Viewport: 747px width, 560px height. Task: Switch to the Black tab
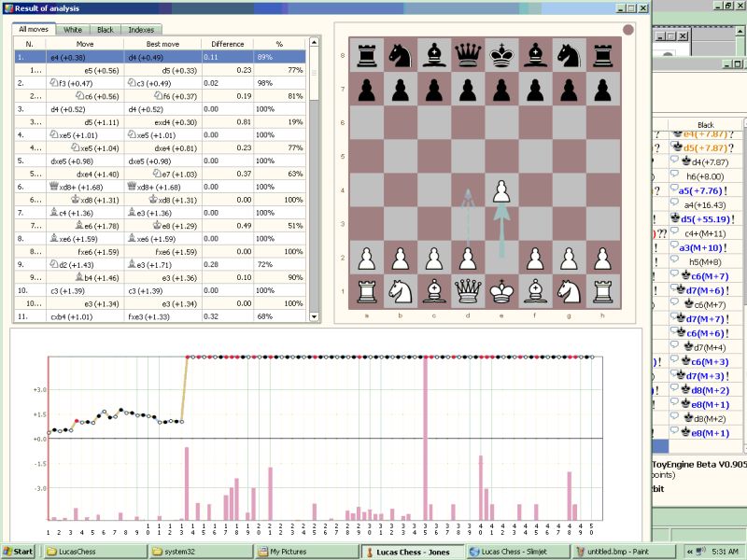pyautogui.click(x=105, y=29)
